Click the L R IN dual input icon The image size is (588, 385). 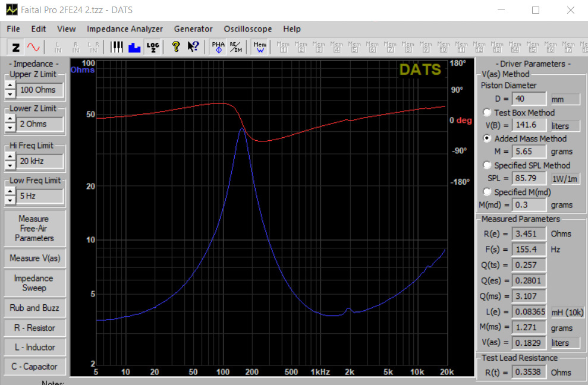point(93,48)
